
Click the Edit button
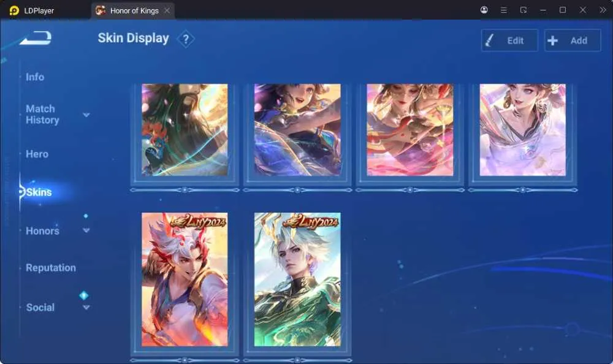(x=509, y=40)
